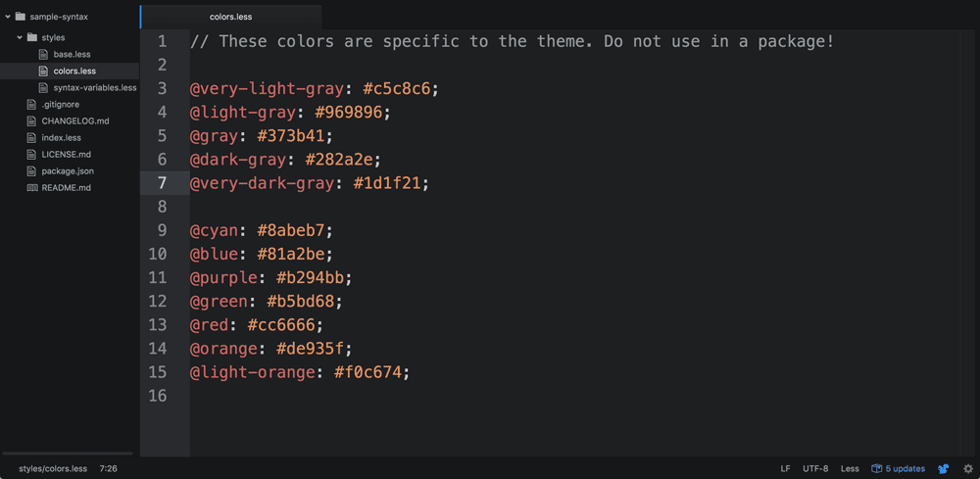Click the file icon beside package.json
980x479 pixels.
(x=32, y=170)
